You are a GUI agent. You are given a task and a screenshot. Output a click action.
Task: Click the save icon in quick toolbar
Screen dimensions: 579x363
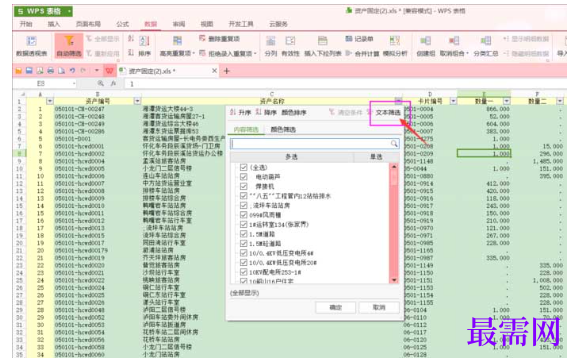click(x=29, y=71)
